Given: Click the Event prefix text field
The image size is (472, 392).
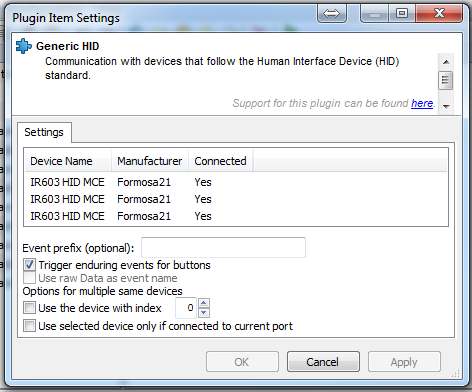Looking at the screenshot, I should click(223, 247).
